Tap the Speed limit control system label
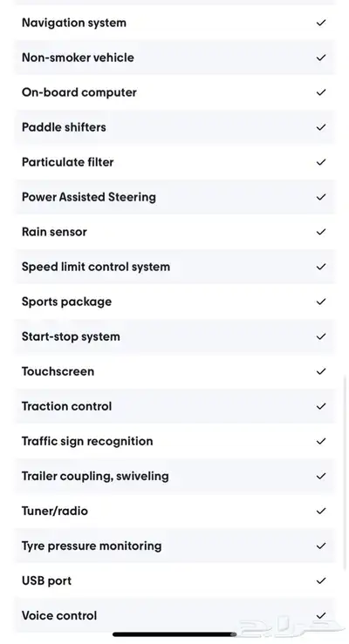The image size is (349, 644). point(96,267)
